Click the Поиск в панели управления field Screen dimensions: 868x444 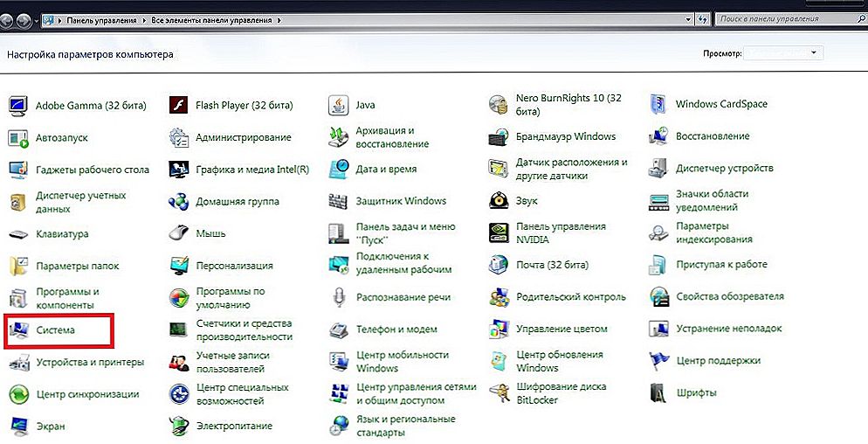(791, 19)
